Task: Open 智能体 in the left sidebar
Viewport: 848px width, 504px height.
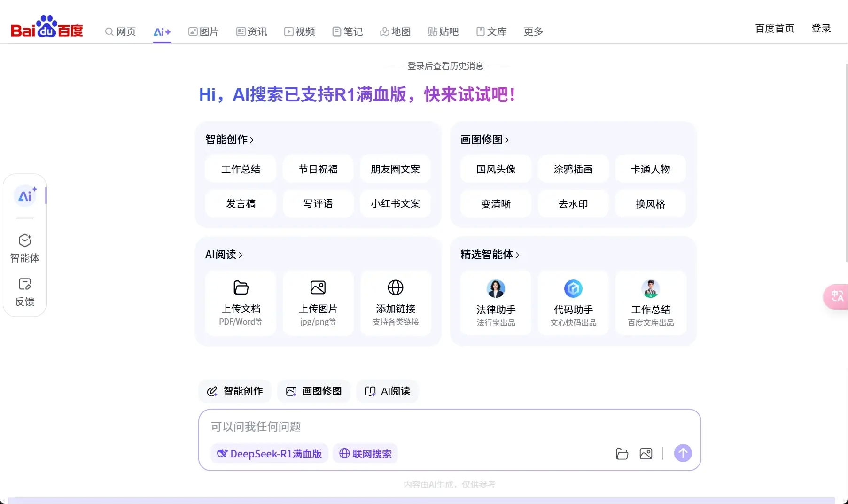Action: tap(25, 248)
